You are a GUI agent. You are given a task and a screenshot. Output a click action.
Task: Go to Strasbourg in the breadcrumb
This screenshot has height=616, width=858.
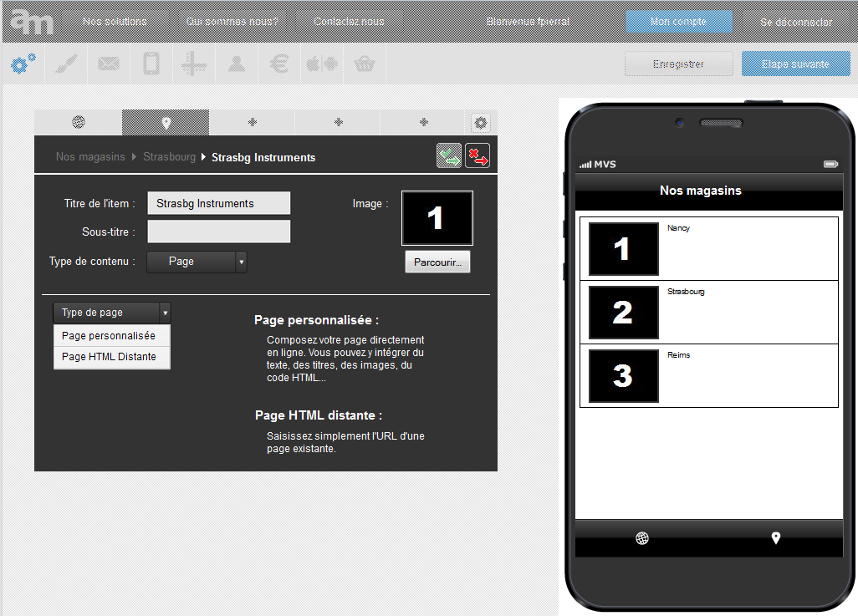pos(169,157)
